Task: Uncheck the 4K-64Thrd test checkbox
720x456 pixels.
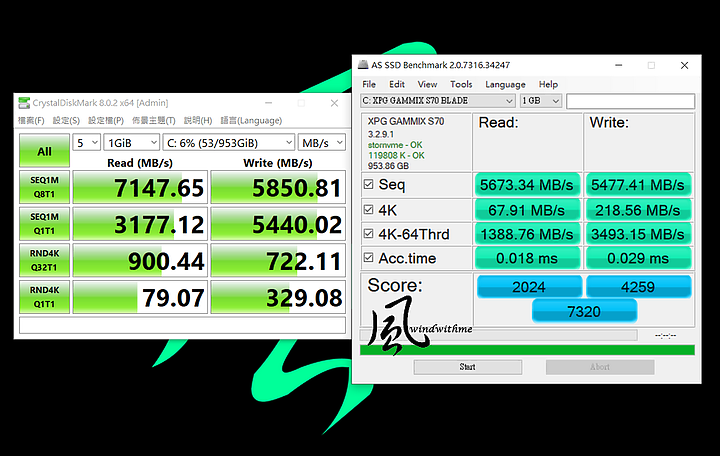Action: click(x=368, y=233)
